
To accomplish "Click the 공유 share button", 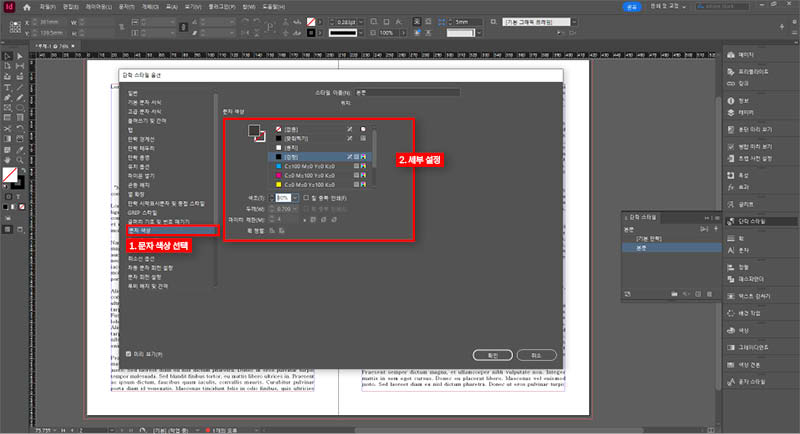I will coord(632,7).
